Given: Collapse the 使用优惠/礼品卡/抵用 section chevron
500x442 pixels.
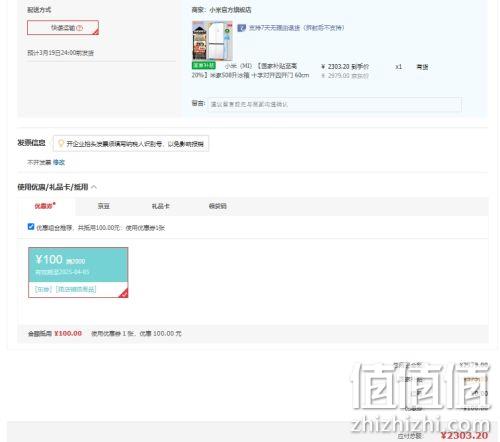Looking at the screenshot, I should (94, 187).
